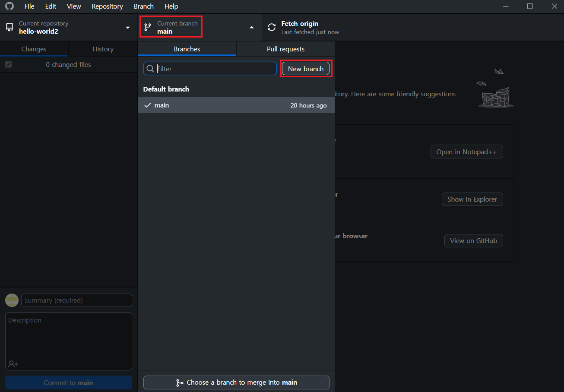The width and height of the screenshot is (564, 392).
Task: Click the magnifier icon in Filter box
Action: pyautogui.click(x=150, y=69)
